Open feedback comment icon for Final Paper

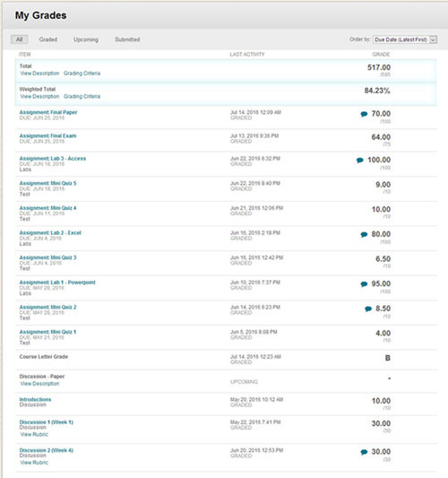(364, 114)
